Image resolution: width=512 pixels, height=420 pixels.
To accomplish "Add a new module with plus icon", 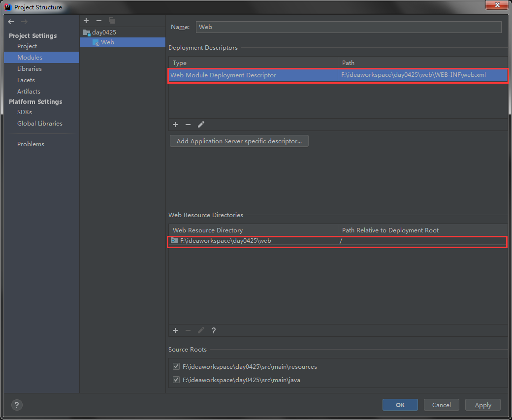I will click(86, 21).
